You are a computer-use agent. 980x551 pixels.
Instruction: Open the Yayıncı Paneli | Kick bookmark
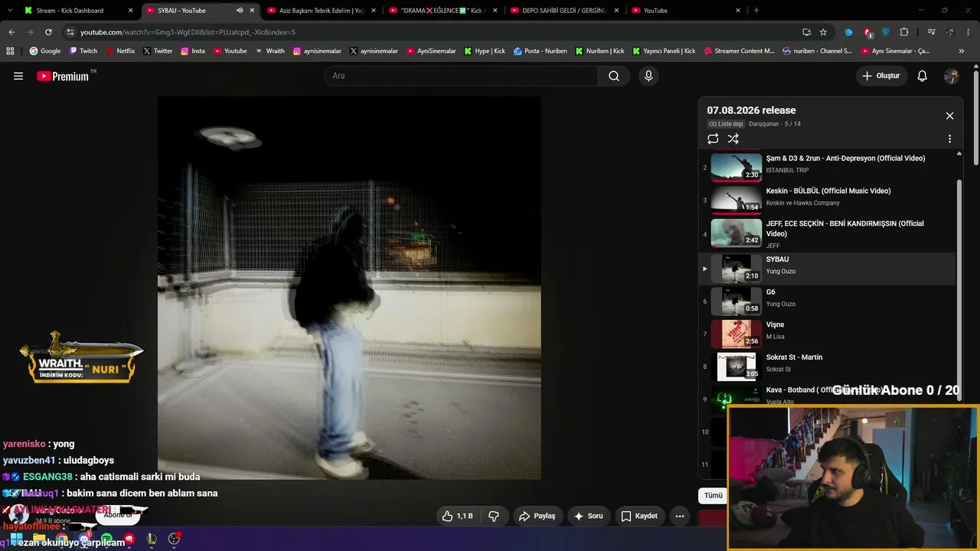(664, 51)
